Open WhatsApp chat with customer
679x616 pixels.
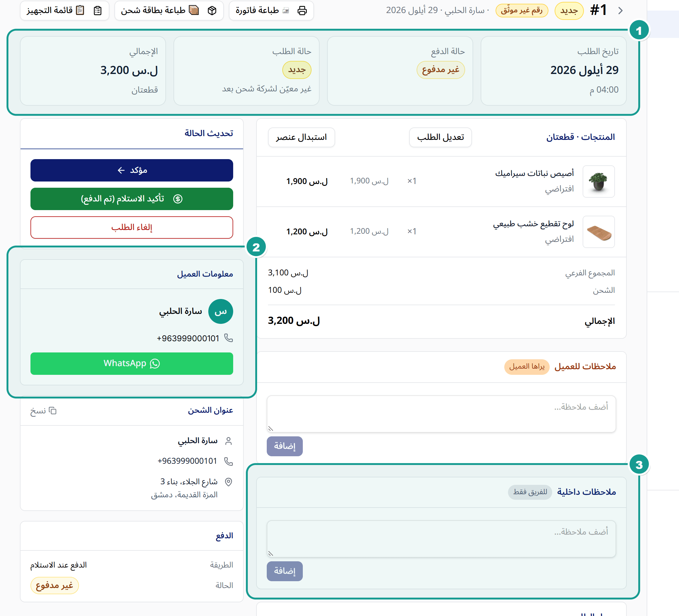coord(132,364)
